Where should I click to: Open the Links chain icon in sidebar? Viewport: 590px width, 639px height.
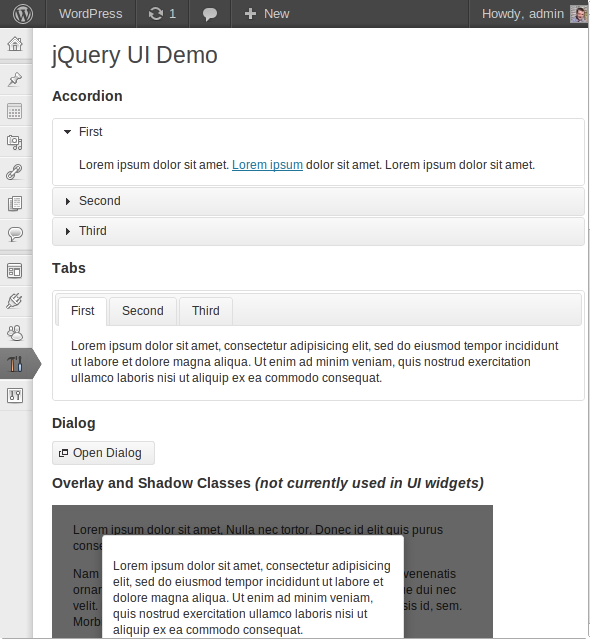pos(14,172)
